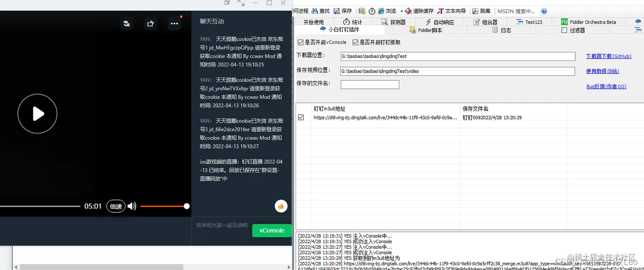This screenshot has height=270, width=644.
Task: Click 清除缓存 clear cache tool
Action: tap(419, 11)
